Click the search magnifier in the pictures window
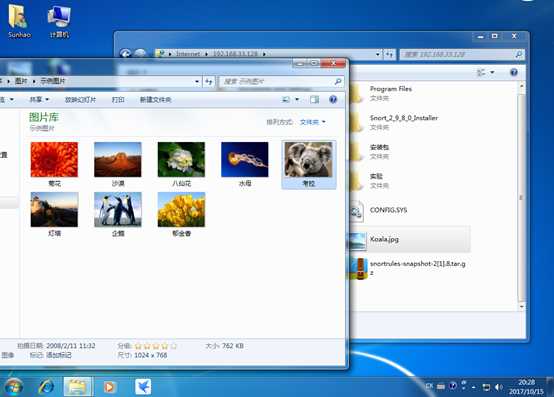Viewport: 554px width, 397px height. (338, 82)
